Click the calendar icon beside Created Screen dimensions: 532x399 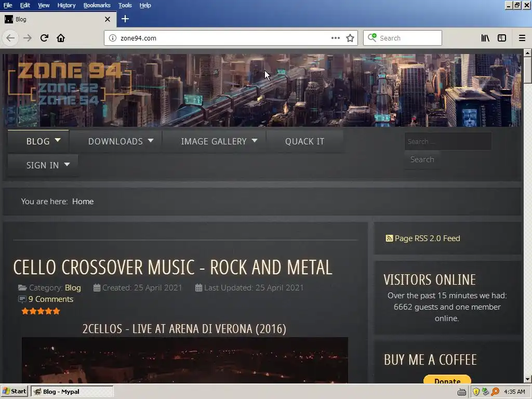[97, 288]
